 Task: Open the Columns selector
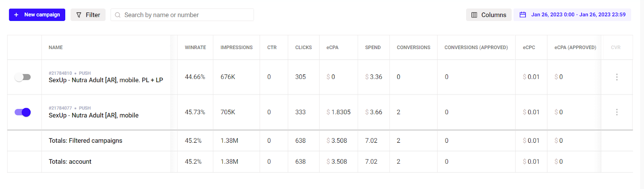click(489, 15)
